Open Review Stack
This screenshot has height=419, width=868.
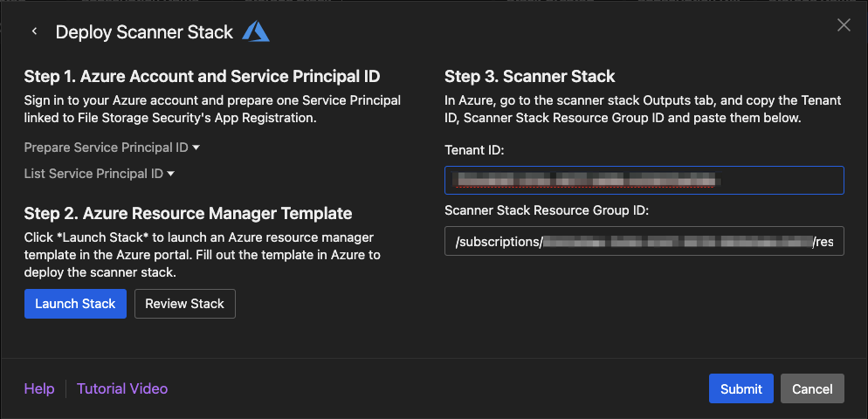pos(184,304)
